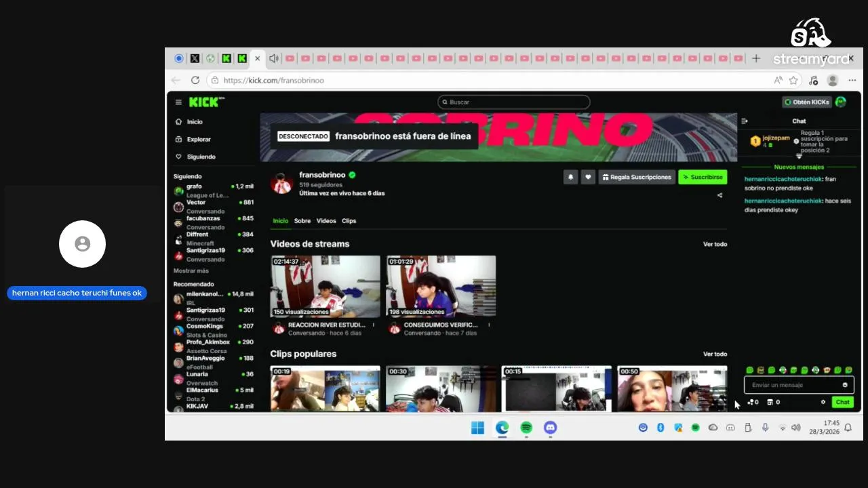Open facubanzas channel in following list
The image size is (868, 488).
[214, 222]
